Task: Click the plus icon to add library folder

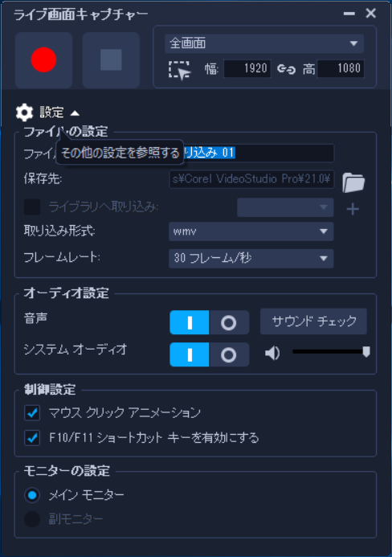Action: [x=353, y=209]
